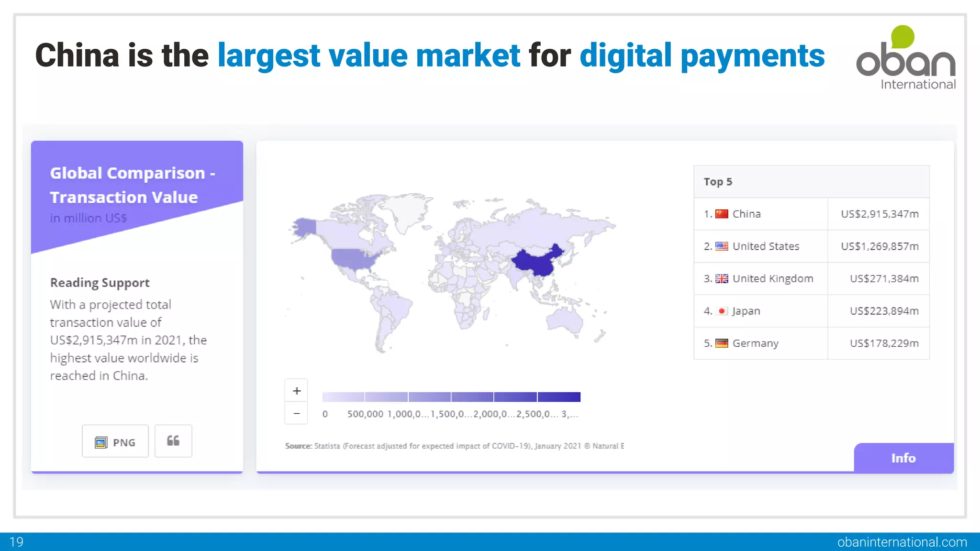Select the China row name

tap(746, 214)
